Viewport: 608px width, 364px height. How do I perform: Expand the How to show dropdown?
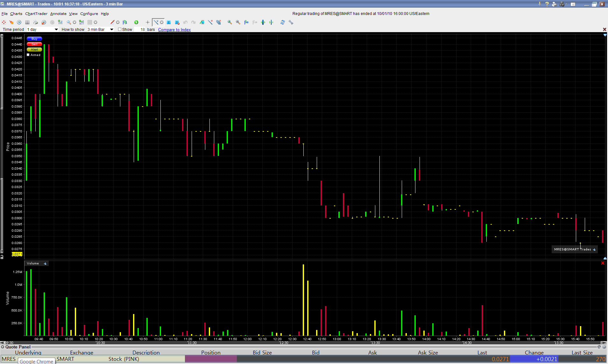point(111,30)
